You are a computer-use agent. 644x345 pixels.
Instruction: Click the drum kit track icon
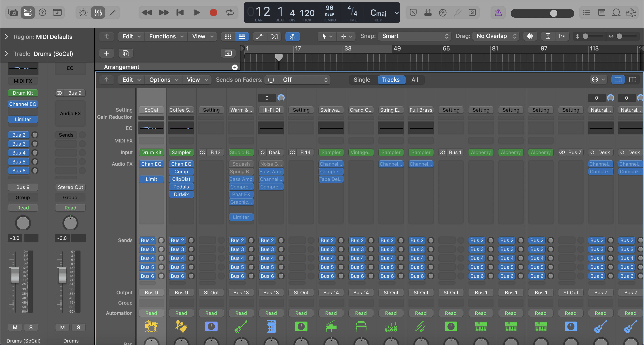[x=151, y=326]
